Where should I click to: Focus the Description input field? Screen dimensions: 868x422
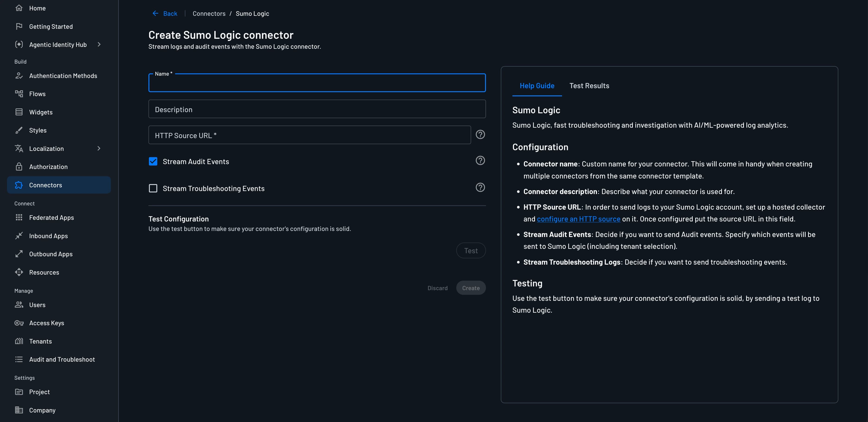(x=317, y=109)
